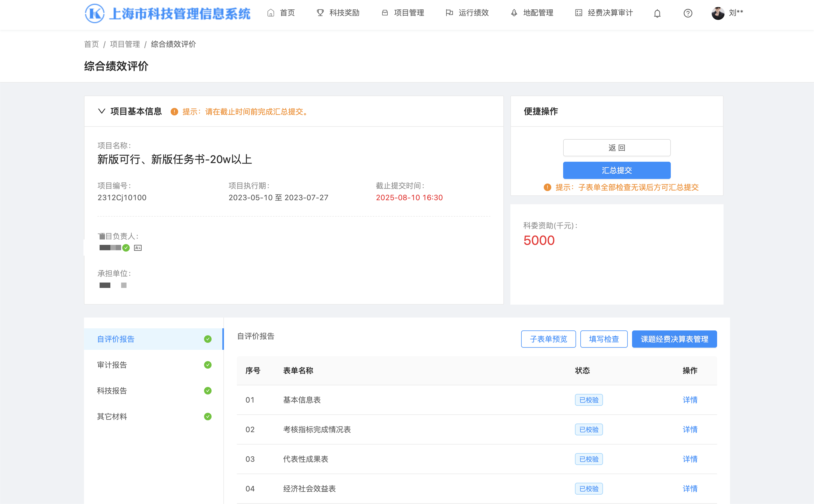This screenshot has height=504, width=814.
Task: Click the 基本信息表 row name
Action: (302, 400)
